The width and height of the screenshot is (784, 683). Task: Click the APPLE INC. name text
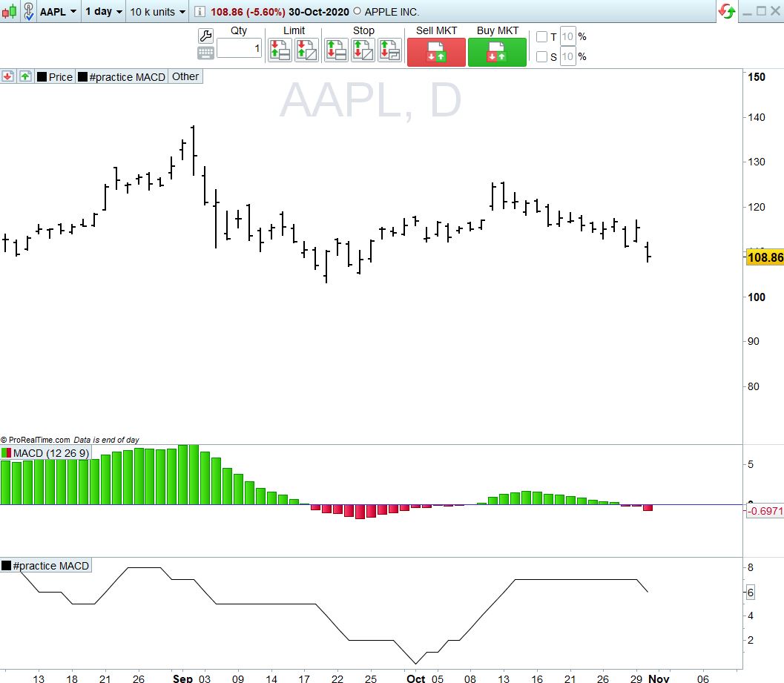[392, 12]
